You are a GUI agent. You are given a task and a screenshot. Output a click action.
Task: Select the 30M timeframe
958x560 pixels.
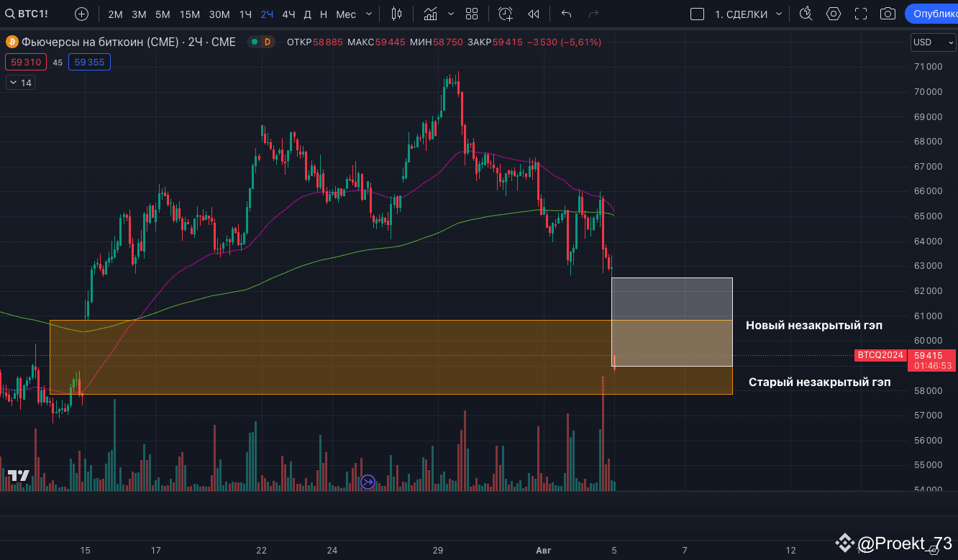[x=219, y=13]
